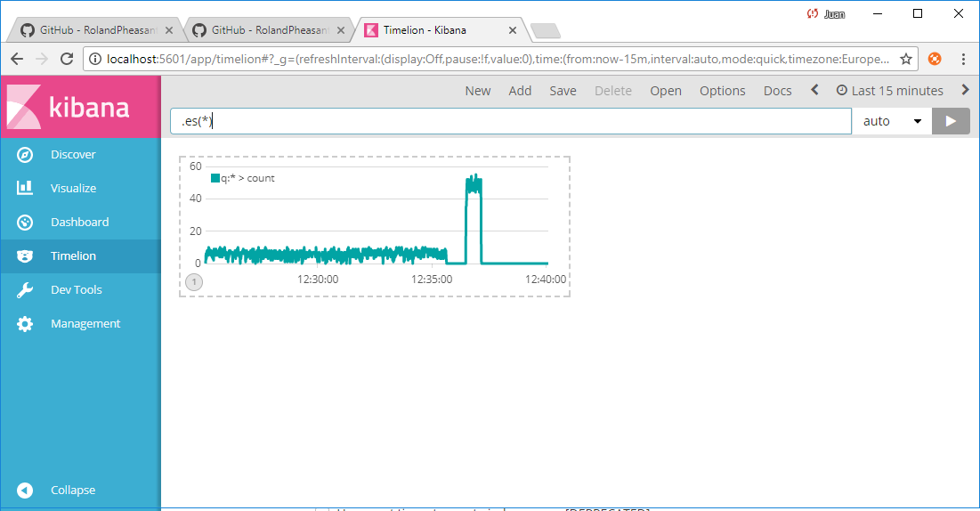Click the Kibana logo
The height and width of the screenshot is (511, 980).
click(x=81, y=107)
